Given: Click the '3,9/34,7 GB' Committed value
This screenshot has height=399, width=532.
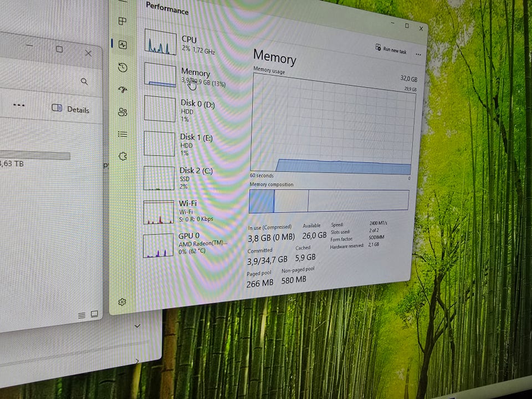Looking at the screenshot, I should 267,260.
